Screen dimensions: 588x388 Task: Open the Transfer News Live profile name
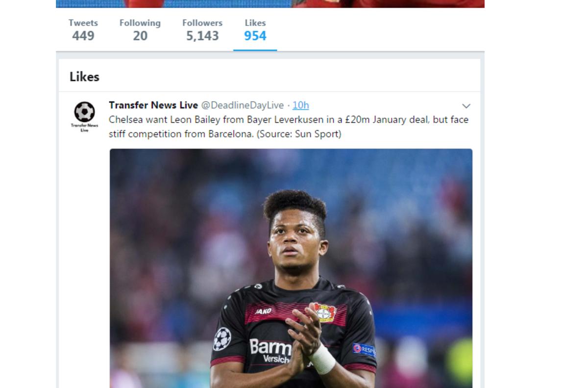[x=153, y=105]
